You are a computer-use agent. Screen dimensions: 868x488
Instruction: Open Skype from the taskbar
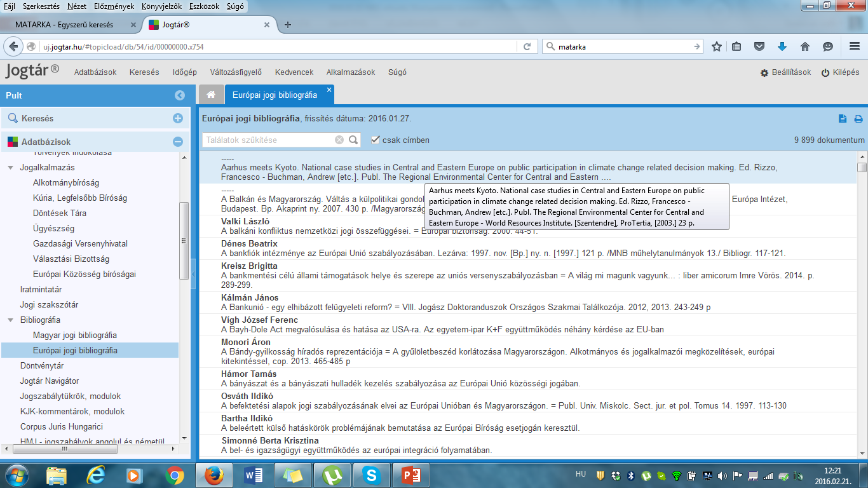coord(372,475)
